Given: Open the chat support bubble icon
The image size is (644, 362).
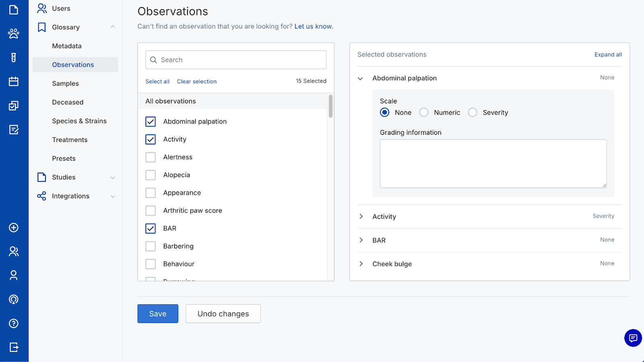Looking at the screenshot, I should (x=633, y=338).
